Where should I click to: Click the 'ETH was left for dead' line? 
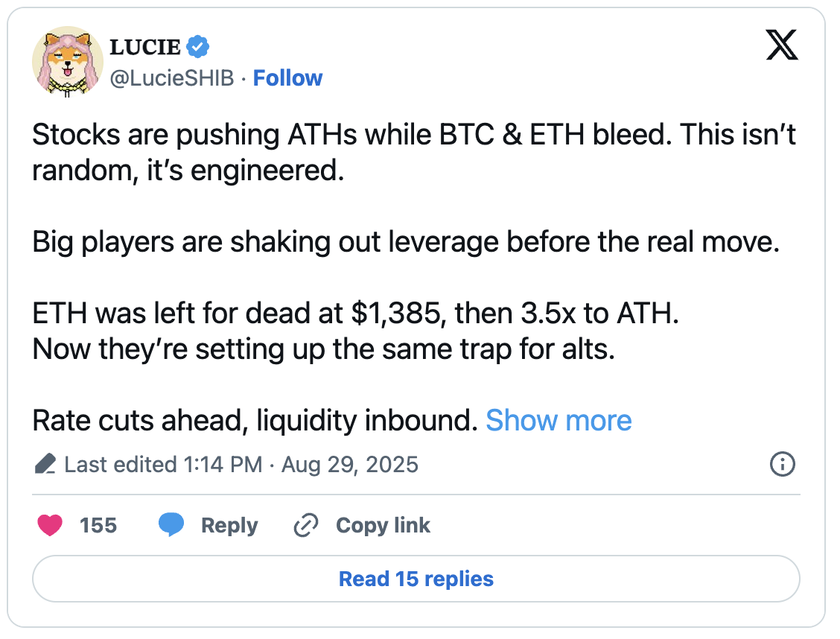pyautogui.click(x=356, y=314)
